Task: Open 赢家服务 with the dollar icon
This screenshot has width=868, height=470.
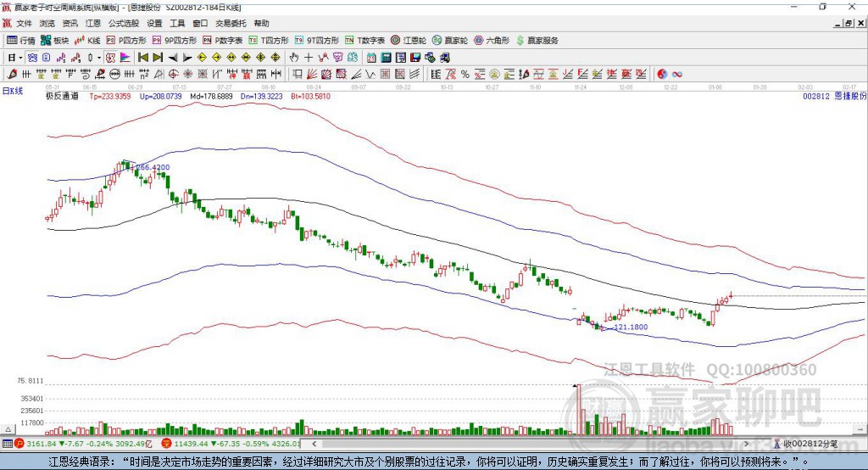Action: (x=537, y=41)
